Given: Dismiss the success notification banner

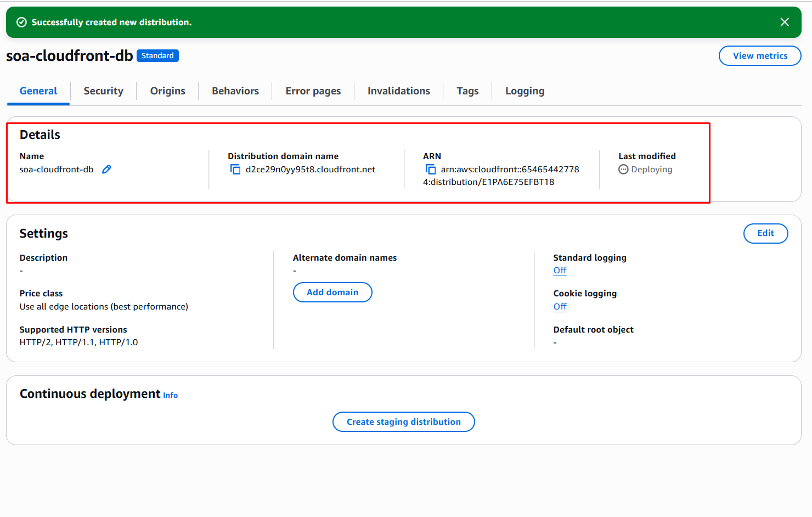Looking at the screenshot, I should pos(785,22).
